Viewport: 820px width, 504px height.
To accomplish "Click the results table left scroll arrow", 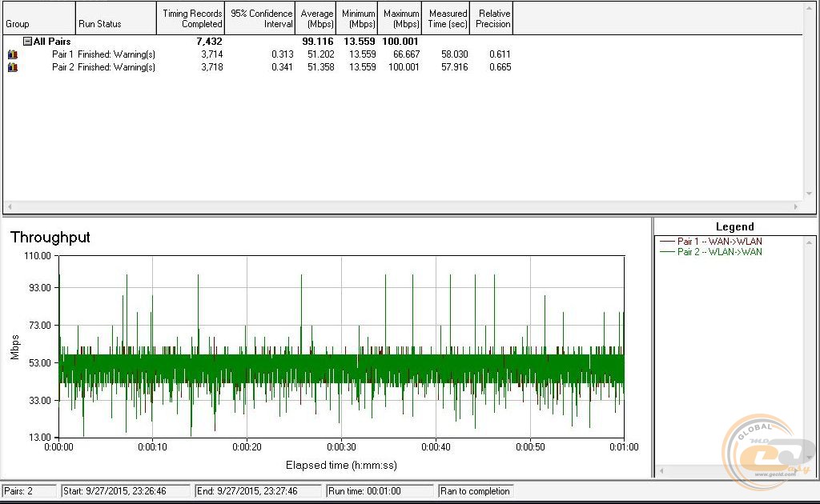I will (10, 207).
